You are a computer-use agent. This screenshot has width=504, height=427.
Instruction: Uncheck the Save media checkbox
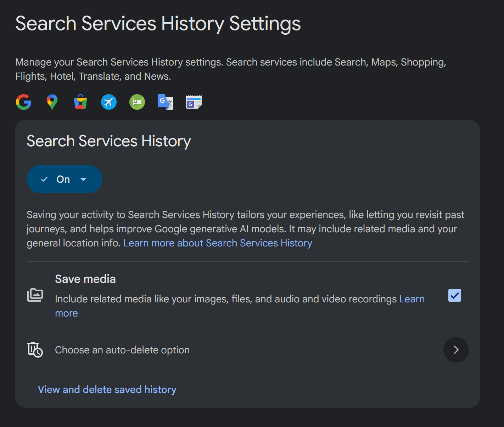[x=455, y=295]
